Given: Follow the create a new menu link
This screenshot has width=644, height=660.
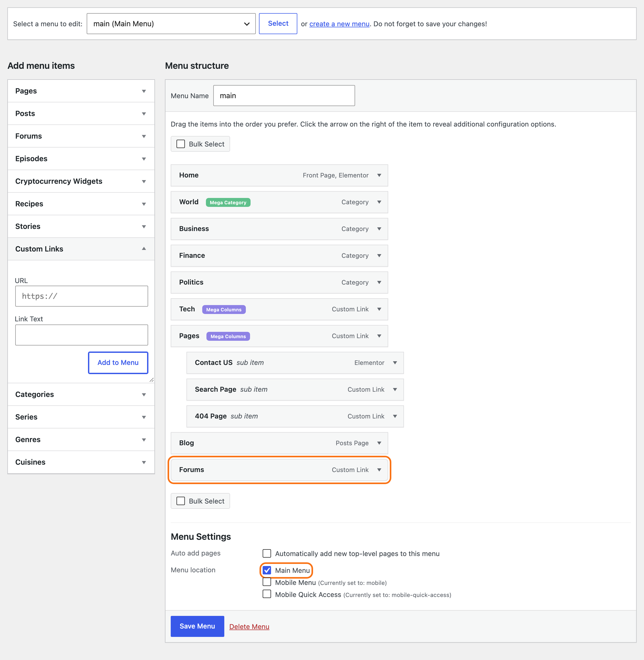Looking at the screenshot, I should click(339, 24).
